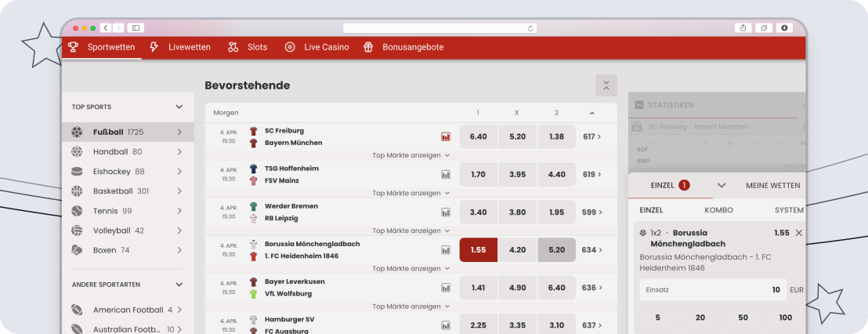Click the gift icon beside Bonusangebote

point(368,47)
